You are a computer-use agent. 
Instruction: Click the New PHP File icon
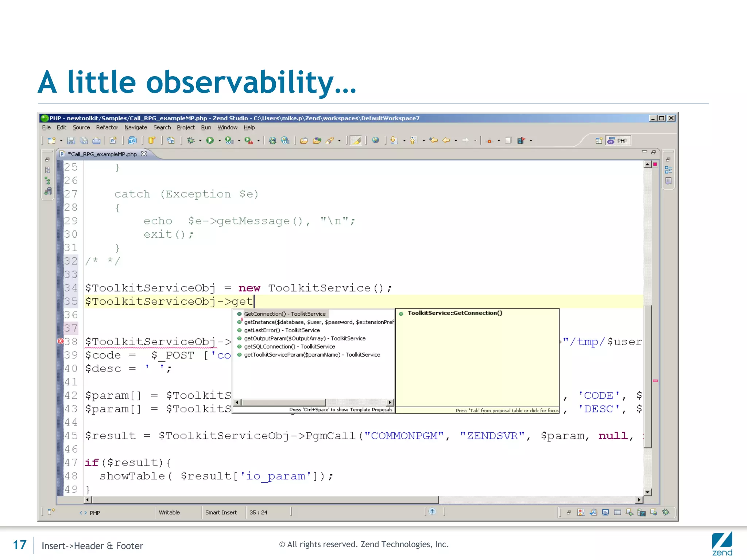(x=113, y=140)
